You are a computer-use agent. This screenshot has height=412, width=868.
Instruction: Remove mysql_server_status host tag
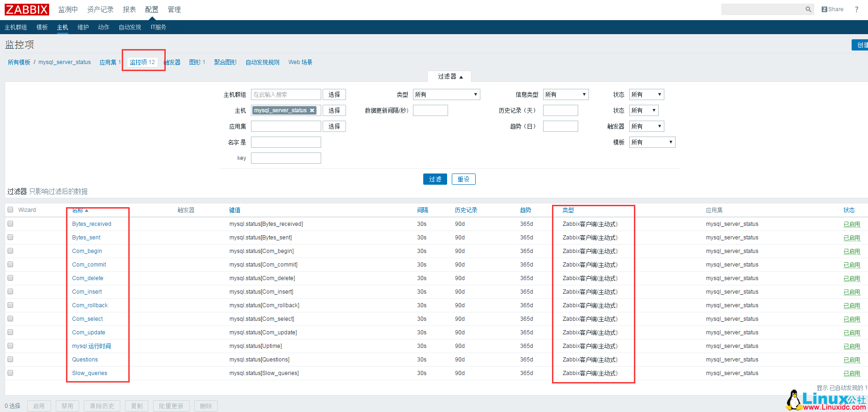click(x=312, y=110)
